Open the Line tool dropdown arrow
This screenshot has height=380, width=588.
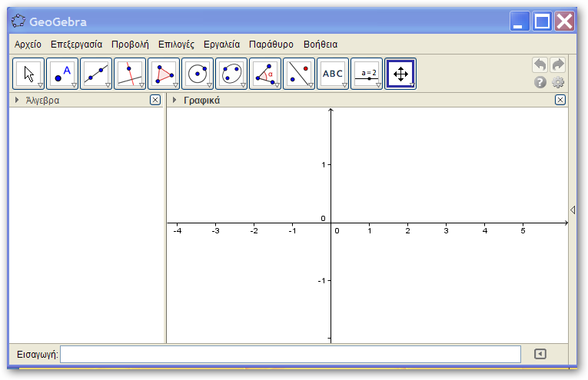pyautogui.click(x=108, y=85)
